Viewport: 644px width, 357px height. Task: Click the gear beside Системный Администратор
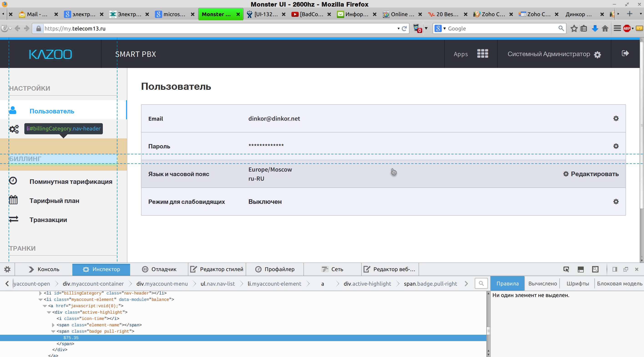[598, 55]
